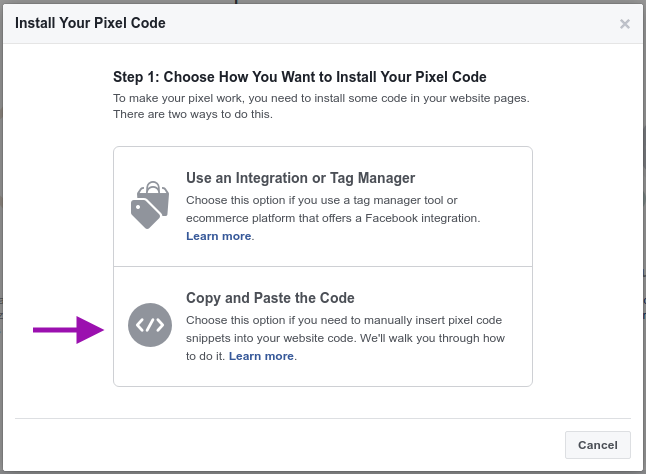The width and height of the screenshot is (646, 474).
Task: Close the Install Your Pixel Code dialog
Action: 625,24
